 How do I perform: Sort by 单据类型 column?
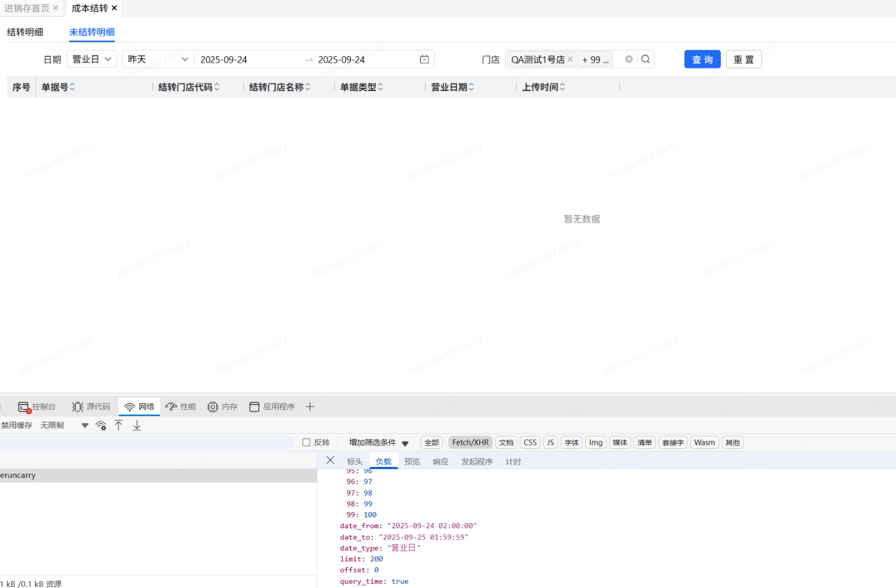click(x=380, y=87)
